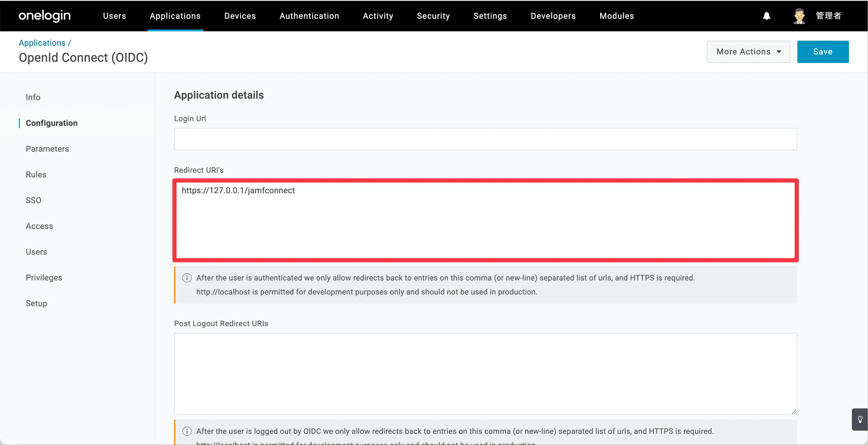Save the application settings

[x=823, y=52]
